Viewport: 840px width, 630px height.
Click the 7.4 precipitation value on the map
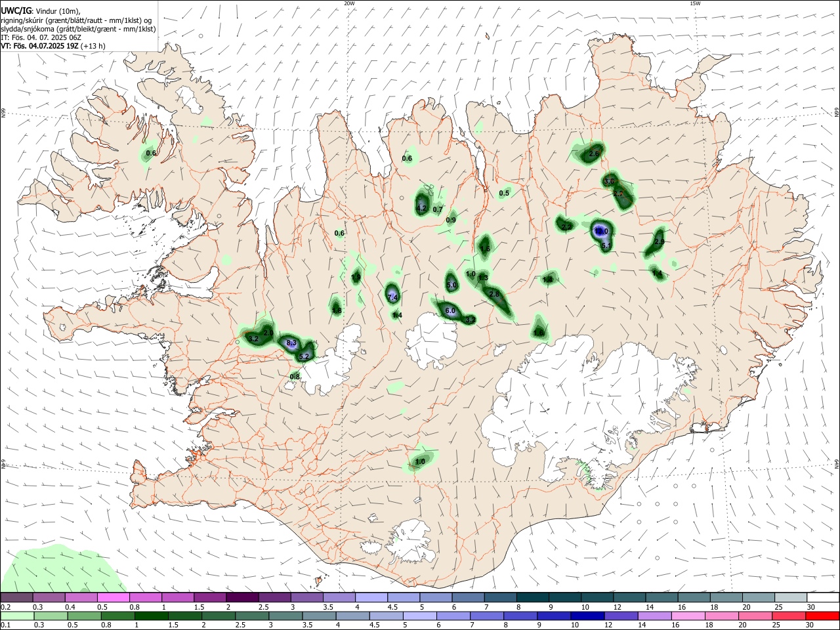tap(393, 298)
